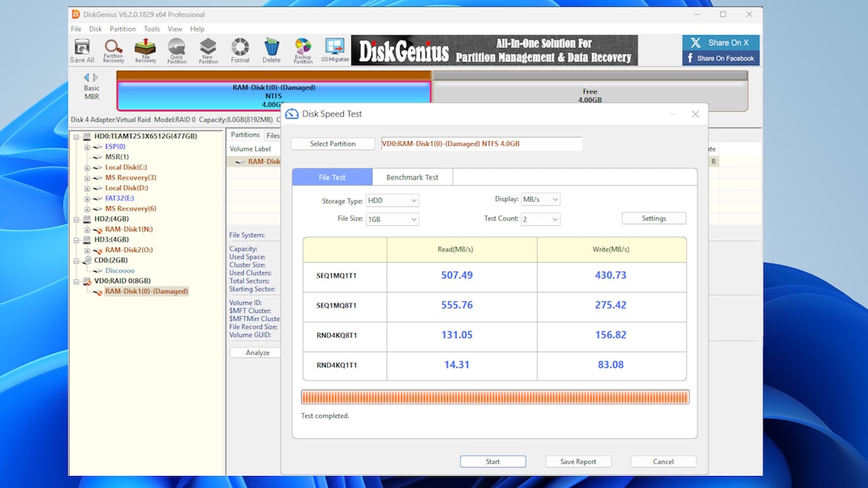Select Discoooo under CD0
Screen dimensions: 868x488
coord(119,270)
